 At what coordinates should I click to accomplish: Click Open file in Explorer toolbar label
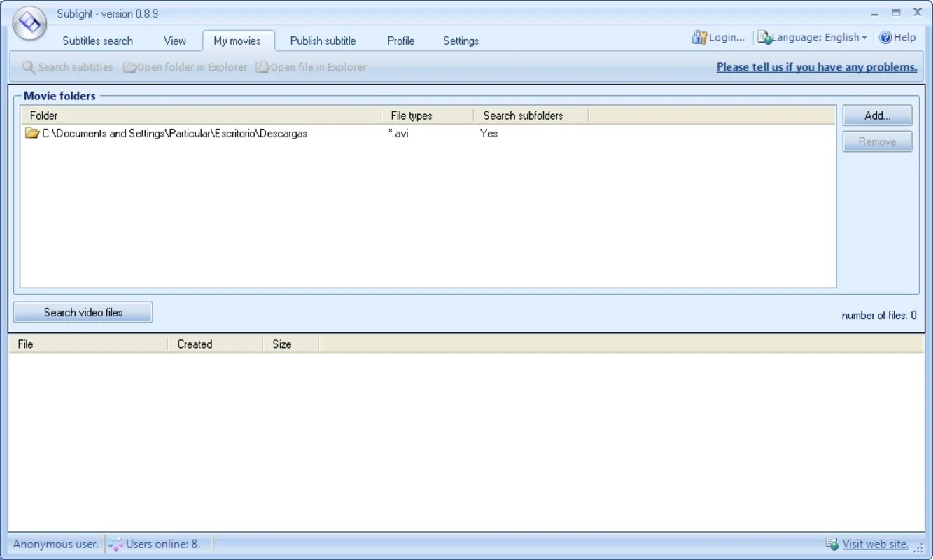pyautogui.click(x=318, y=67)
